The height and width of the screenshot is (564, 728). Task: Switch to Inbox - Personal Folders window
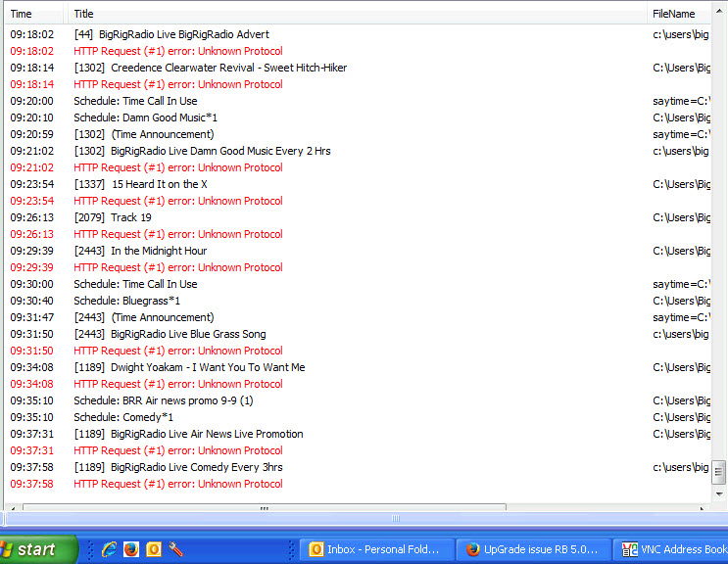click(x=376, y=549)
